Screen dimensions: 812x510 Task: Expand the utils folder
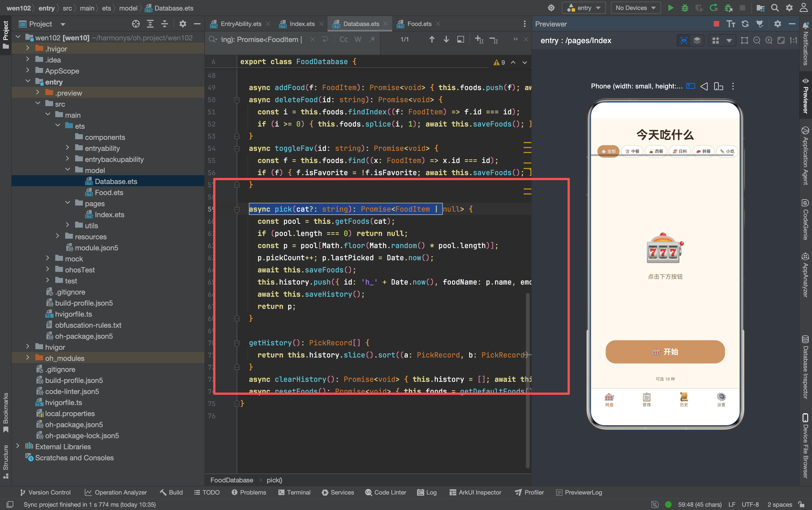(x=67, y=225)
